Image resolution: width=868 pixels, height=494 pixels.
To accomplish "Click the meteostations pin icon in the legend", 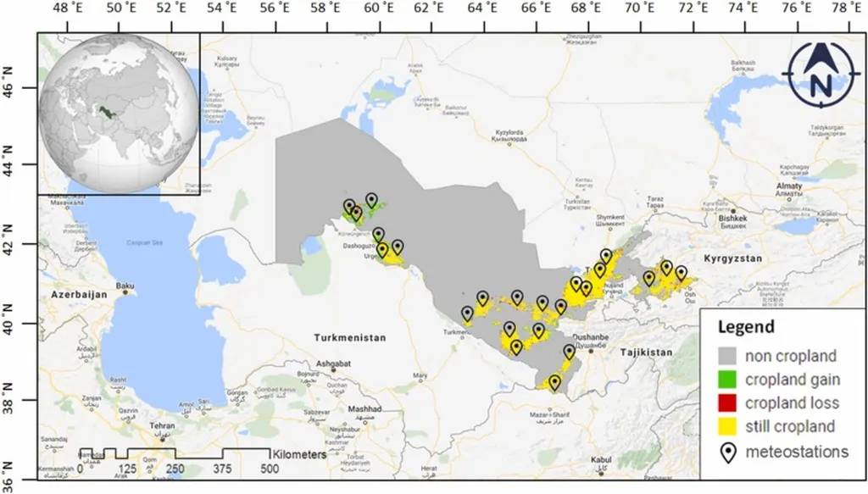I will (x=726, y=452).
